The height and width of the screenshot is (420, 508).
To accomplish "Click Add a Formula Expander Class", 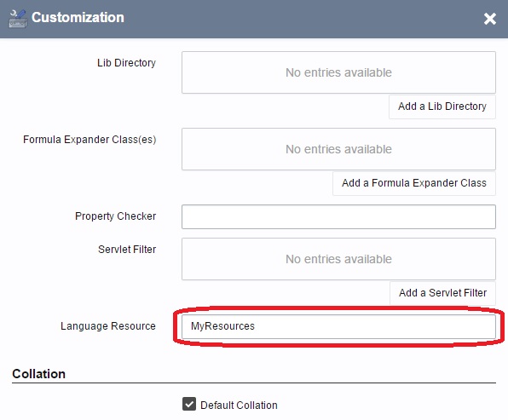I will coord(414,183).
